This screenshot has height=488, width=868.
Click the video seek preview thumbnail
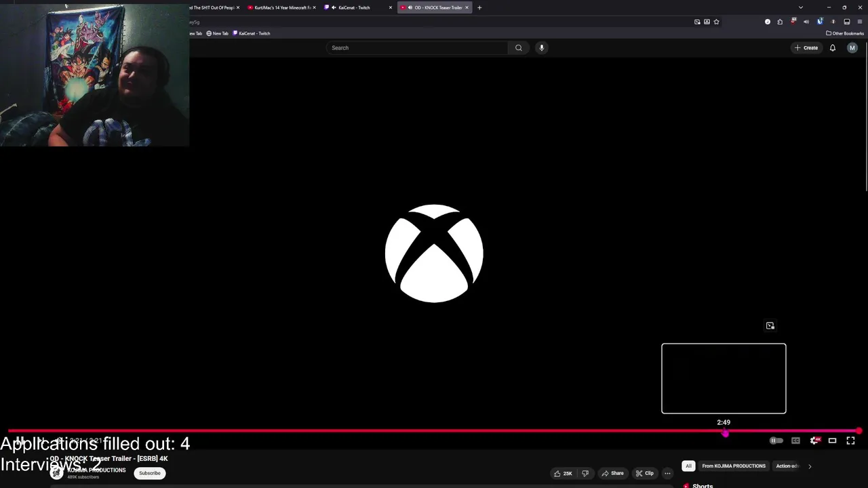pyautogui.click(x=724, y=378)
